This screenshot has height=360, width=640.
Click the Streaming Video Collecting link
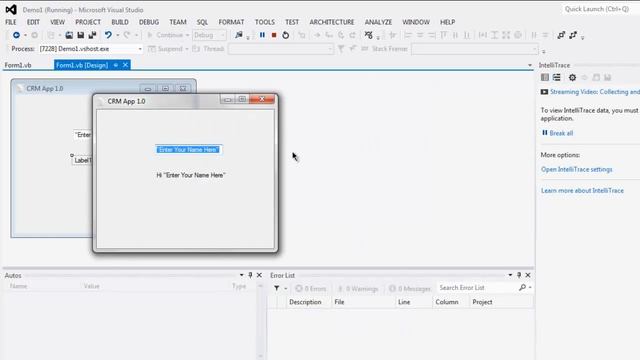(x=595, y=92)
